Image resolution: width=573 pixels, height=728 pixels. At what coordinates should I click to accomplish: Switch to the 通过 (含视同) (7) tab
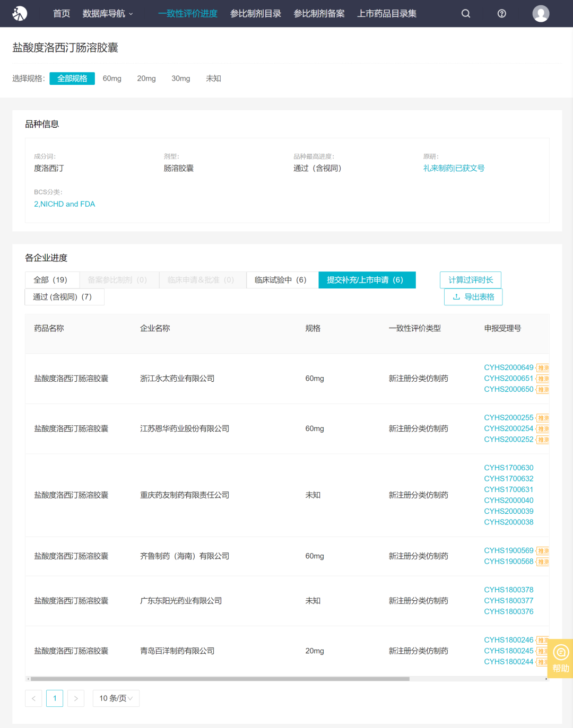(64, 297)
